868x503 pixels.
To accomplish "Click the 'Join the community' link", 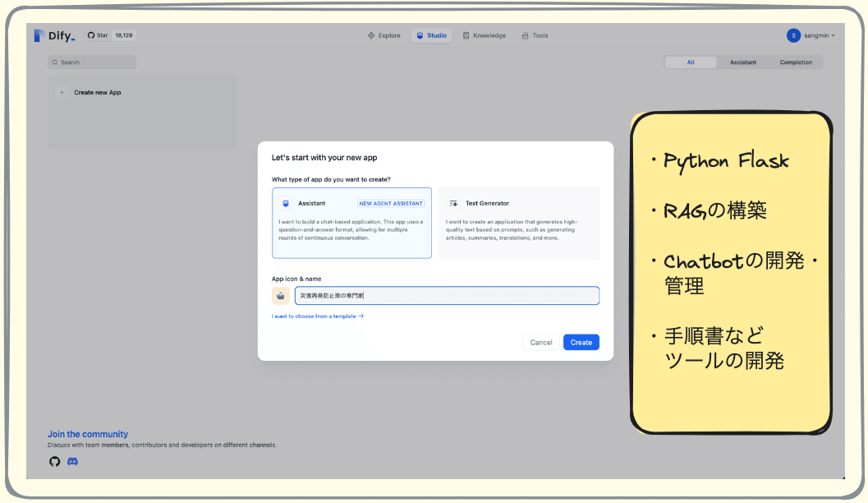I will (87, 434).
